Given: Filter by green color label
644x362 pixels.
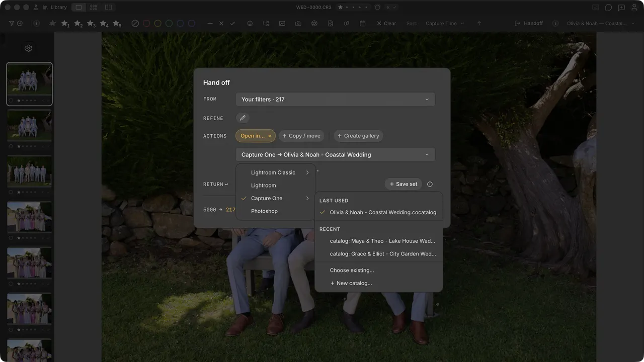Looking at the screenshot, I should [x=169, y=24].
